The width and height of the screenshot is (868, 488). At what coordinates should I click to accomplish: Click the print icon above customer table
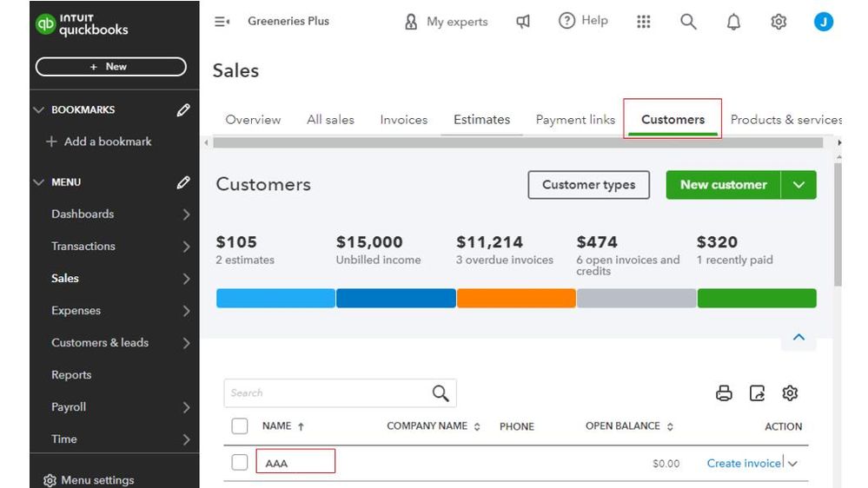(x=724, y=393)
